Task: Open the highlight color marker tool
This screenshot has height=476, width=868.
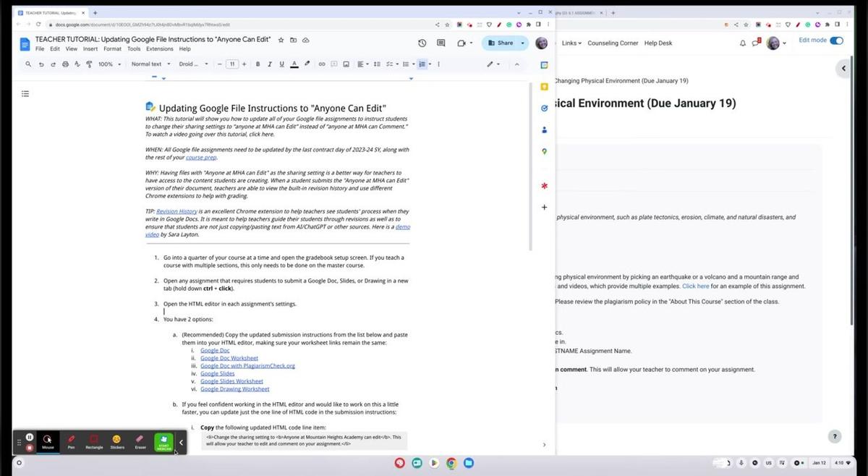Action: coord(307,64)
